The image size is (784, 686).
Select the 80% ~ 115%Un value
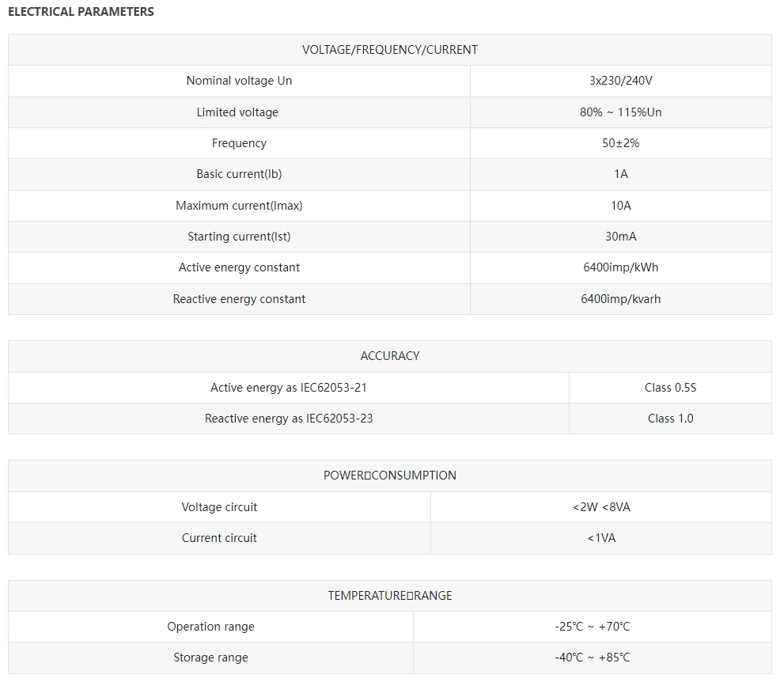click(620, 112)
